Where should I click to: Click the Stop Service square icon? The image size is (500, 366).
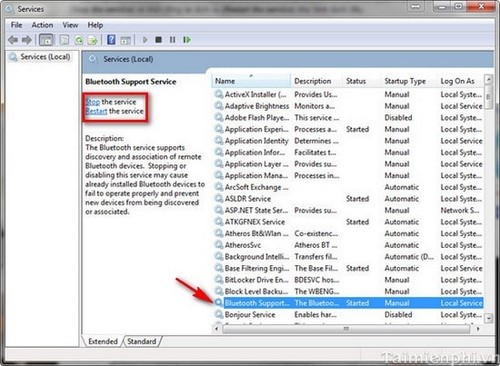158,40
